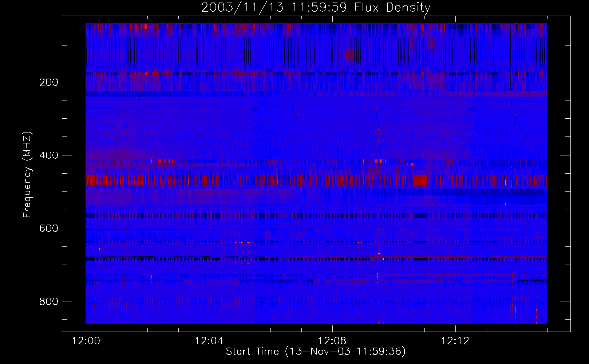Click the 'Frequency (MHZ)' axis label
The width and height of the screenshot is (589, 364).
(27, 174)
